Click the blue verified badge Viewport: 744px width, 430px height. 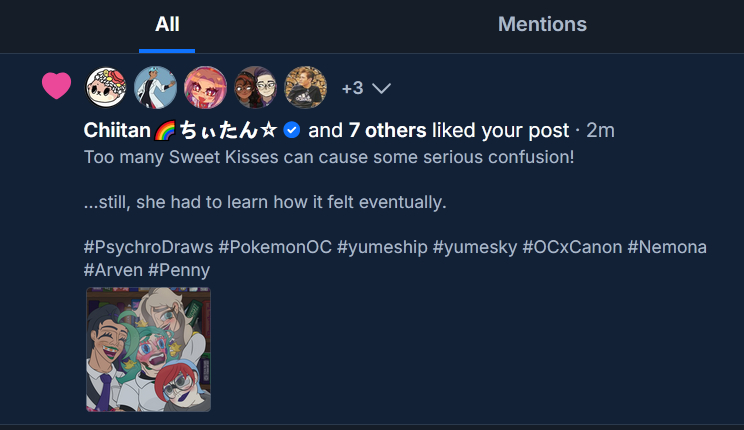click(292, 130)
